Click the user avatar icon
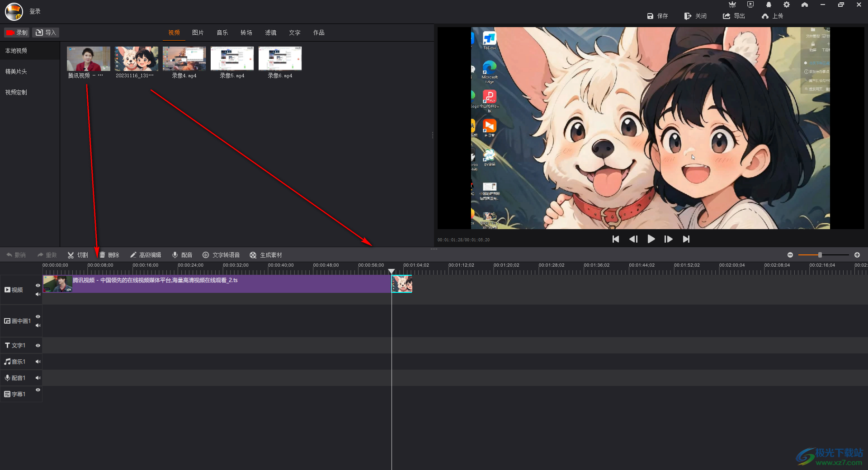The width and height of the screenshot is (868, 470). tap(14, 12)
